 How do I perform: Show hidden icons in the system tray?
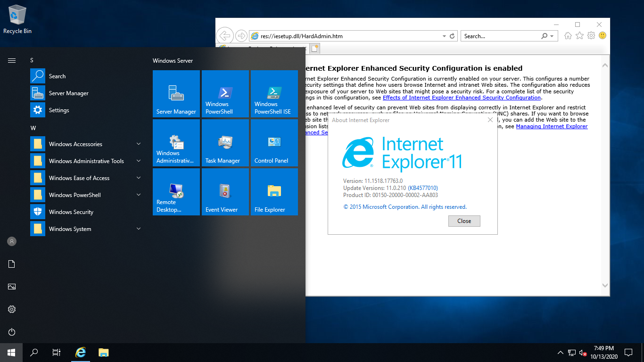point(561,353)
